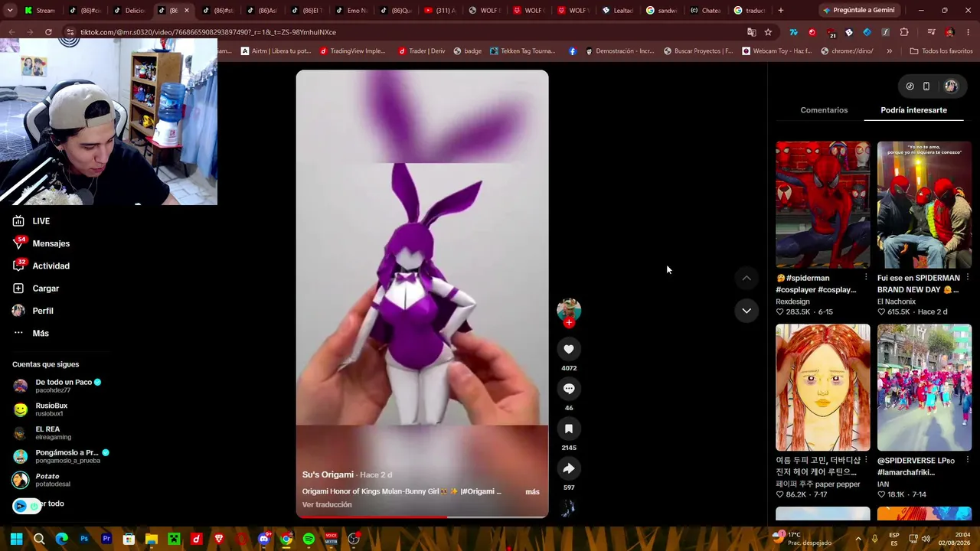The width and height of the screenshot is (980, 551).
Task: Like the Su's Origami video
Action: click(569, 349)
